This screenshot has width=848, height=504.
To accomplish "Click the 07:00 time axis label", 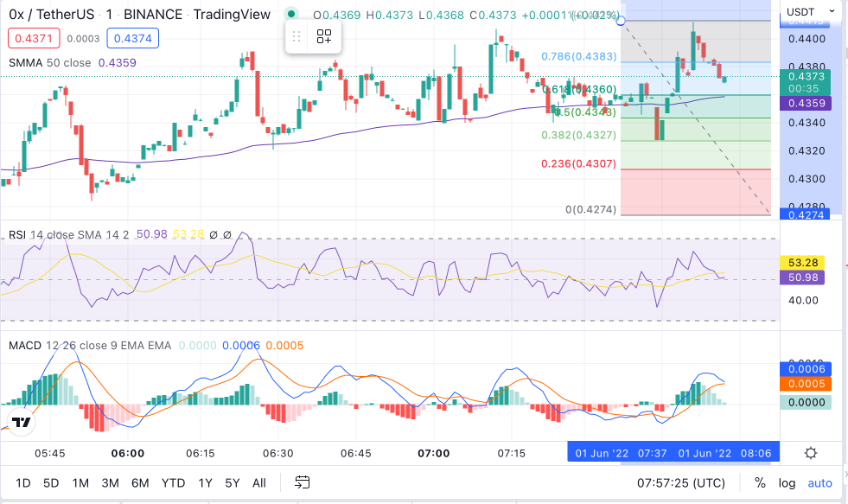I will click(434, 453).
